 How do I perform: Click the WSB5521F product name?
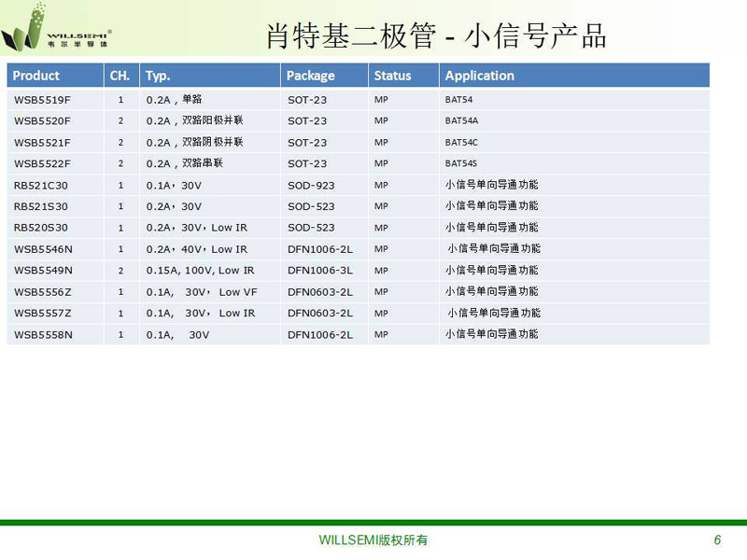(x=42, y=142)
